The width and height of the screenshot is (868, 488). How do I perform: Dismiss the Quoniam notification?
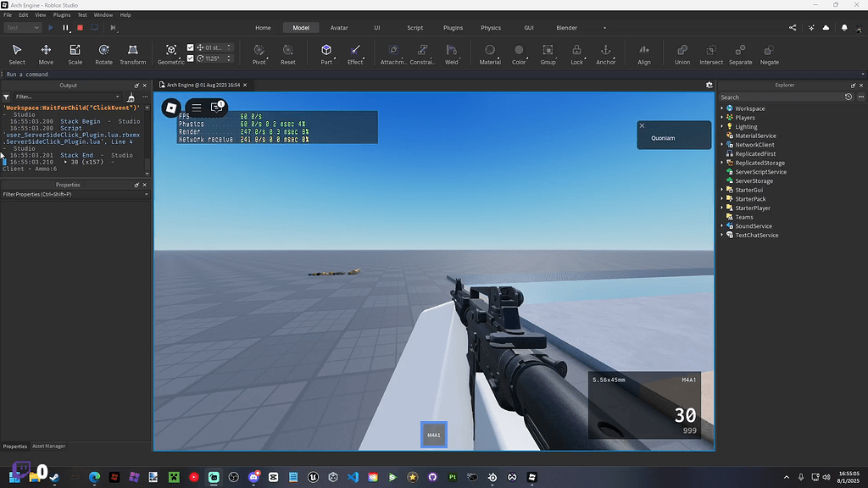coord(640,126)
